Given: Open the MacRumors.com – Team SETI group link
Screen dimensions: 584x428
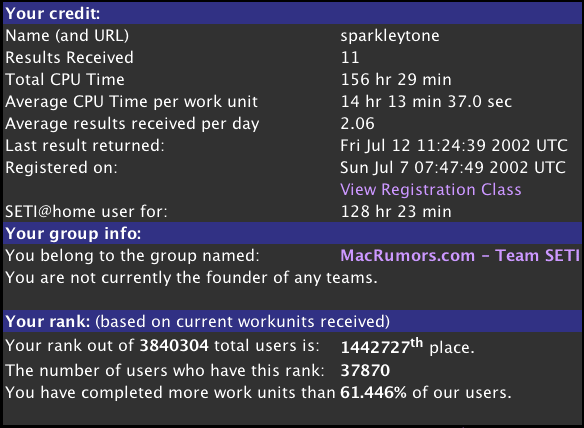Looking at the screenshot, I should tap(460, 256).
